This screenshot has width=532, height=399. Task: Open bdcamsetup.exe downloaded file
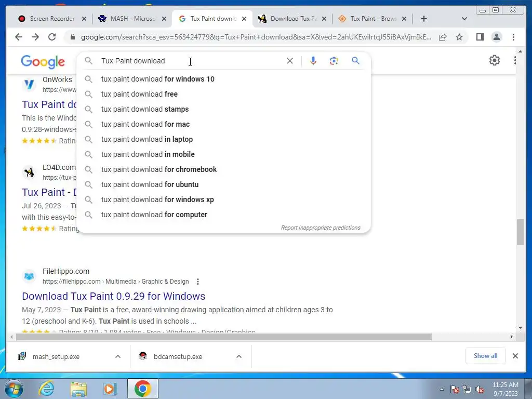178,356
